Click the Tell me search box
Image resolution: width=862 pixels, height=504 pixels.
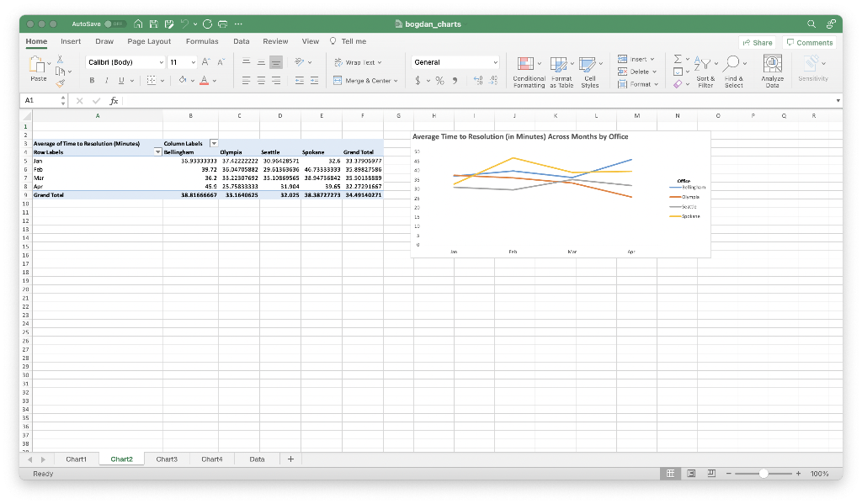point(348,41)
